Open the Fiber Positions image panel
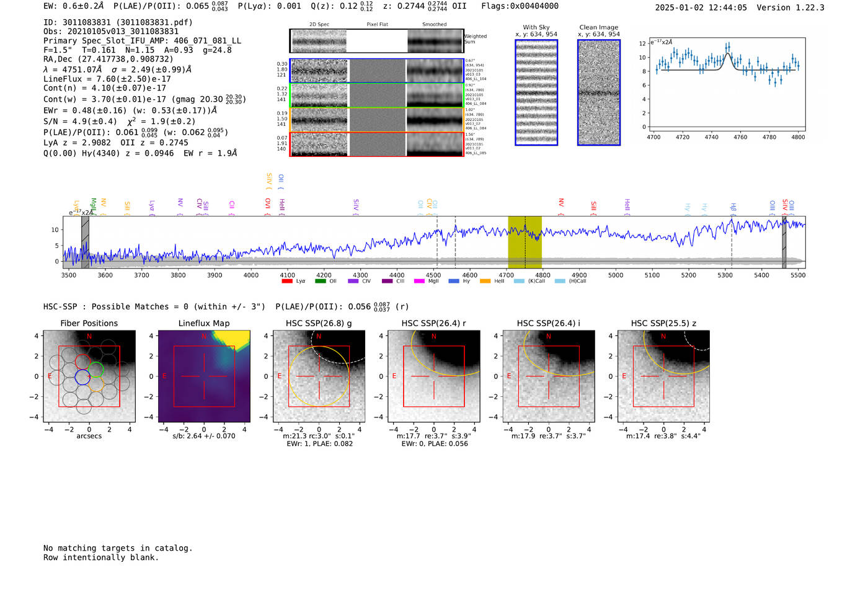The image size is (868, 591). [x=89, y=376]
